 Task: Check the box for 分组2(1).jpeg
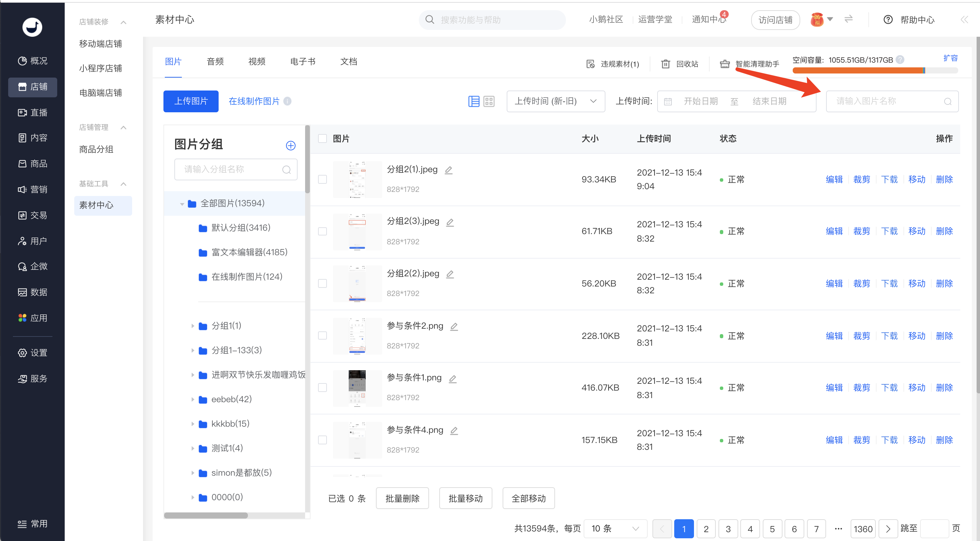pos(322,179)
